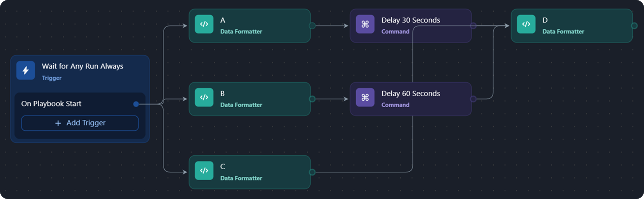644x199 pixels.
Task: Click output connector of node D
Action: (x=634, y=26)
